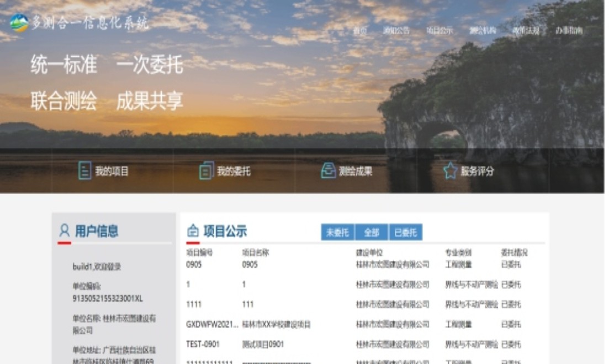Open 项目公示 in the top navigation

tap(439, 31)
